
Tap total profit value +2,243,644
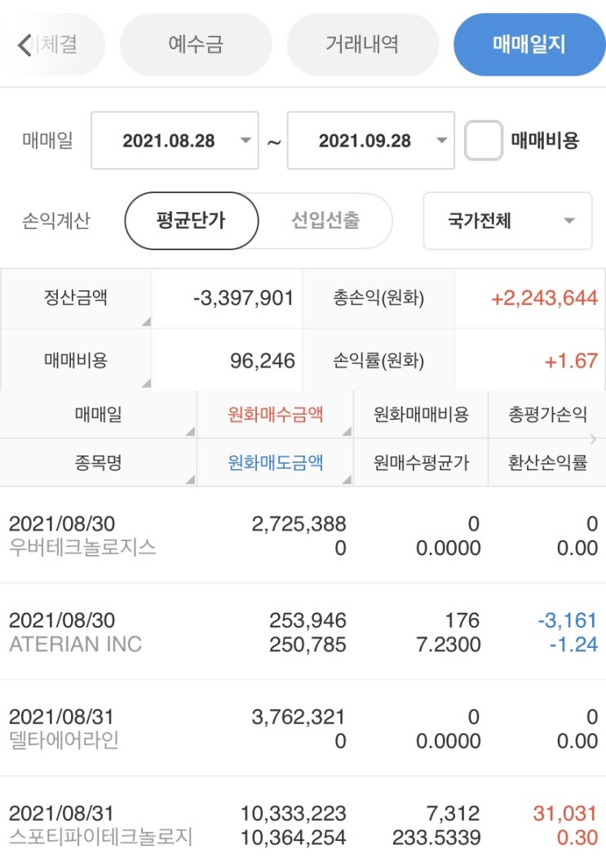point(545,298)
